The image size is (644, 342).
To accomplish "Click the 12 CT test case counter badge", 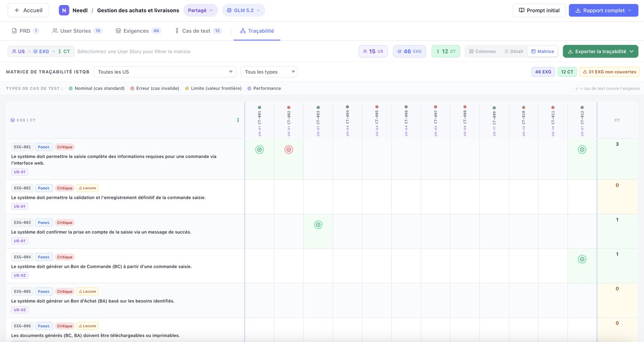I will click(446, 52).
